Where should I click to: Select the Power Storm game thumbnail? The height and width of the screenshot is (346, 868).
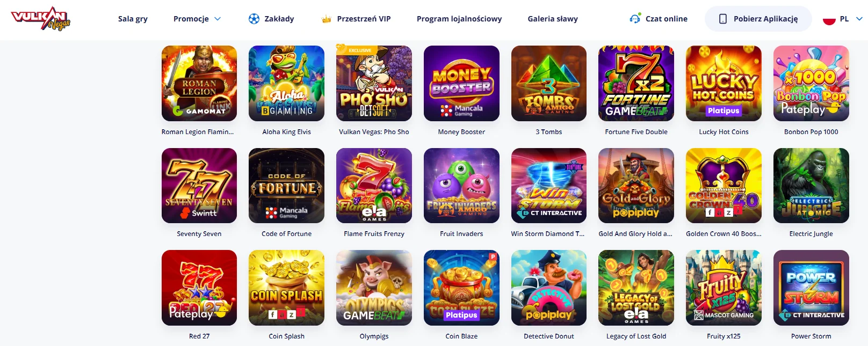(x=811, y=288)
